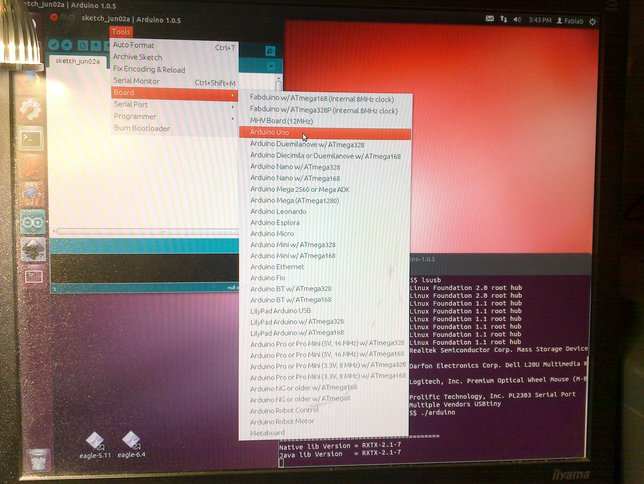This screenshot has height=484, width=644.
Task: Pick Arduino BT w/ ATmega168
Action: (x=324, y=300)
